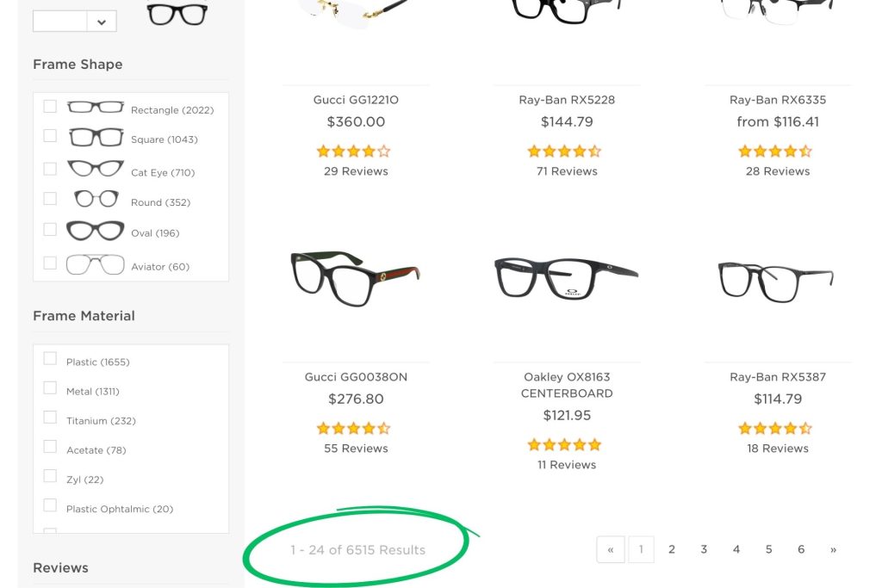Image resolution: width=882 pixels, height=588 pixels.
Task: Click the next page chevron button
Action: pos(833,548)
